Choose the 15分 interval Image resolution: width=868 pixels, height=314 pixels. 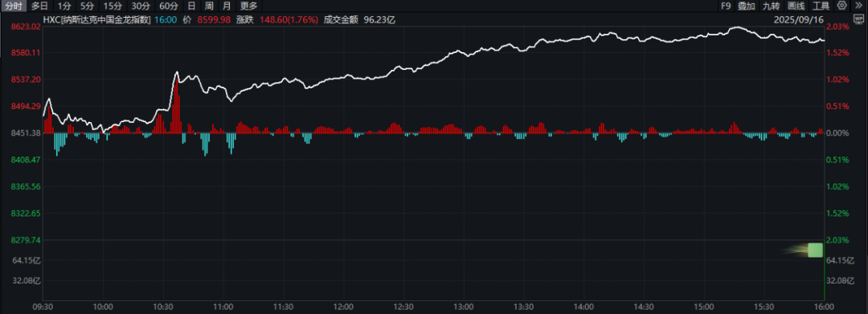(113, 6)
